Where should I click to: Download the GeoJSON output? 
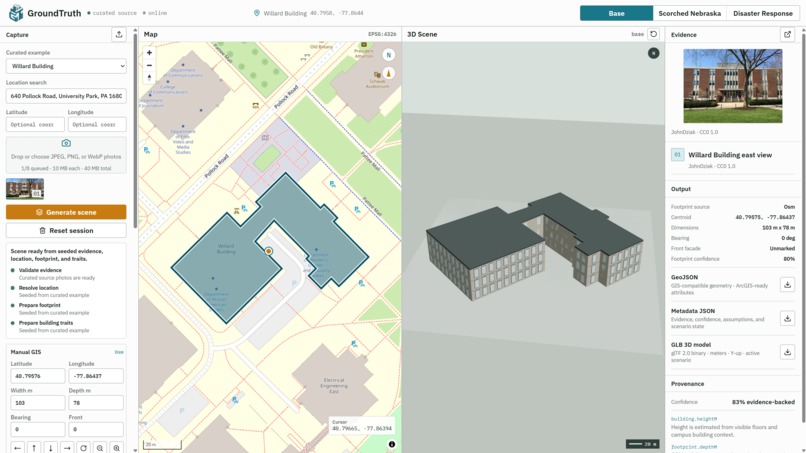[787, 284]
